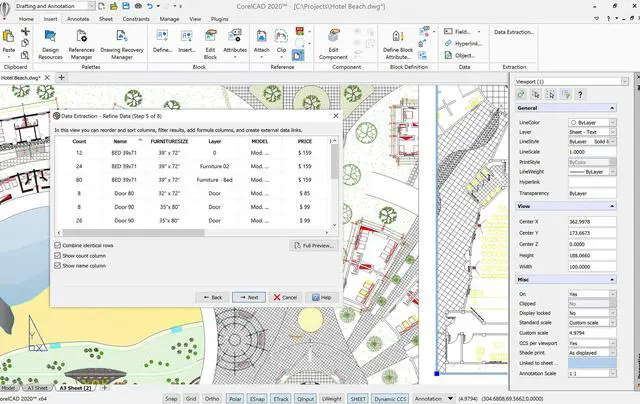This screenshot has width=640, height=404.
Task: Click the Next button in dialog
Action: coord(249,297)
